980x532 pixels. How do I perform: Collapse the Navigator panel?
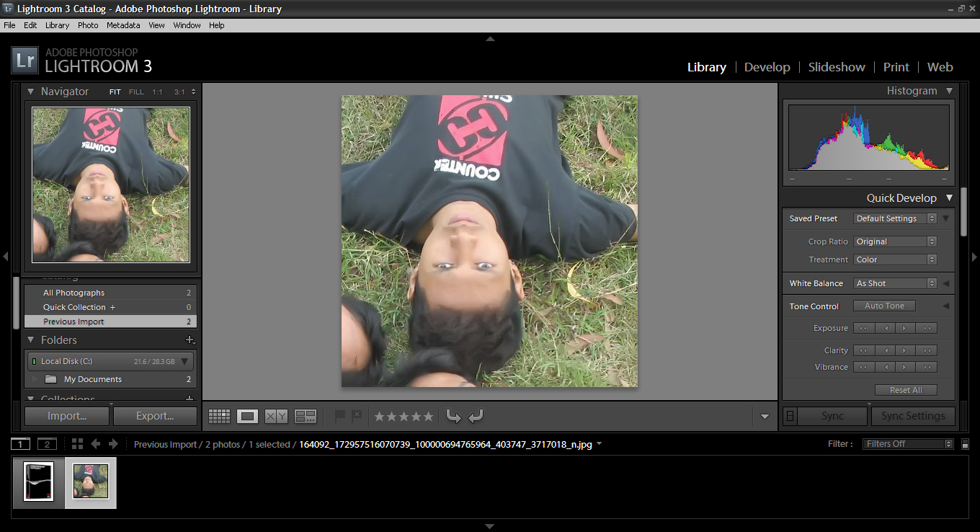pyautogui.click(x=31, y=92)
